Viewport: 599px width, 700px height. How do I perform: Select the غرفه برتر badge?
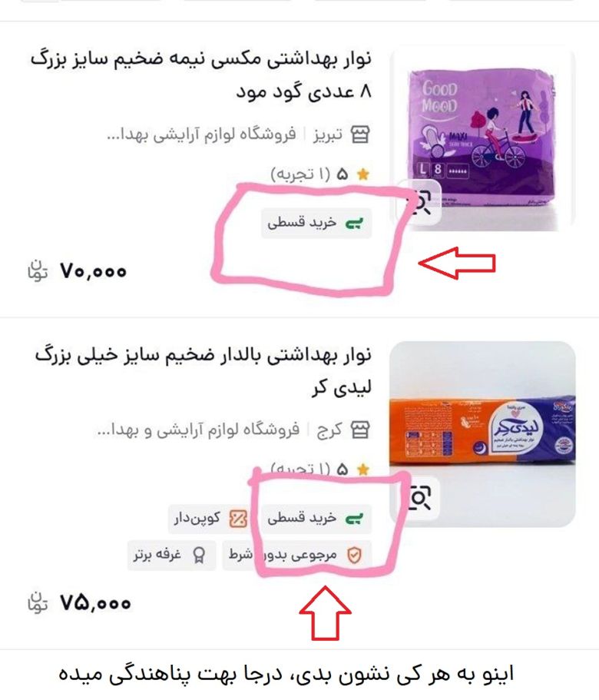tap(171, 556)
